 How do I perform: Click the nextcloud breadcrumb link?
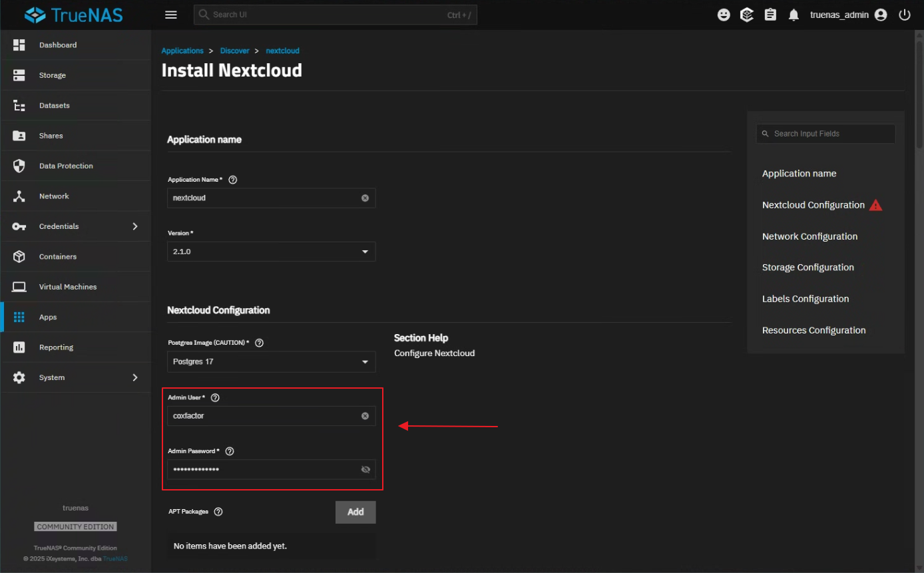click(x=283, y=51)
